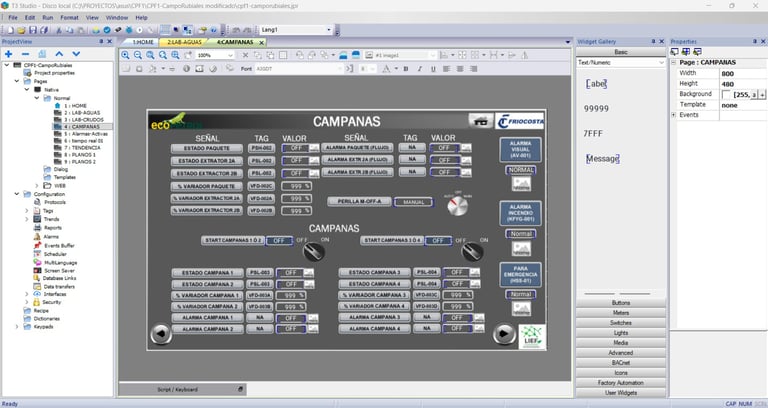Click the new file icon in main toolbar
768x408 pixels.
[10, 30]
